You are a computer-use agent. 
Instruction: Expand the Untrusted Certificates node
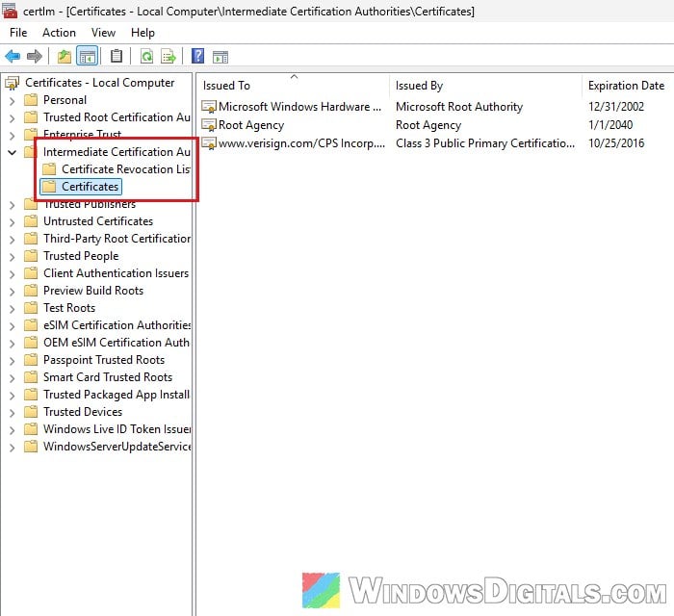point(12,222)
